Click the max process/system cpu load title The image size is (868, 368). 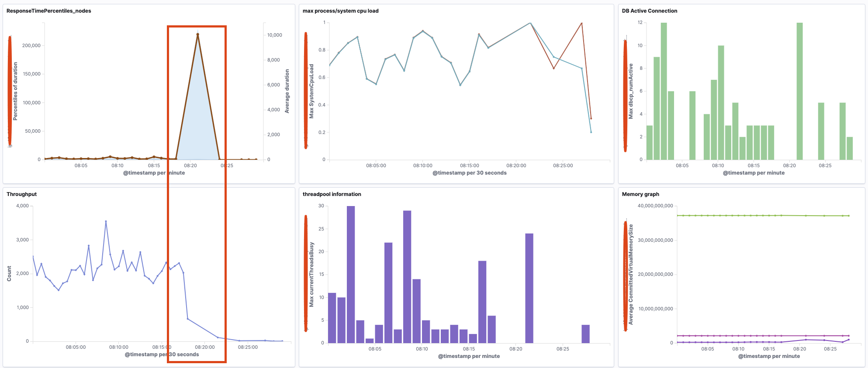click(341, 11)
